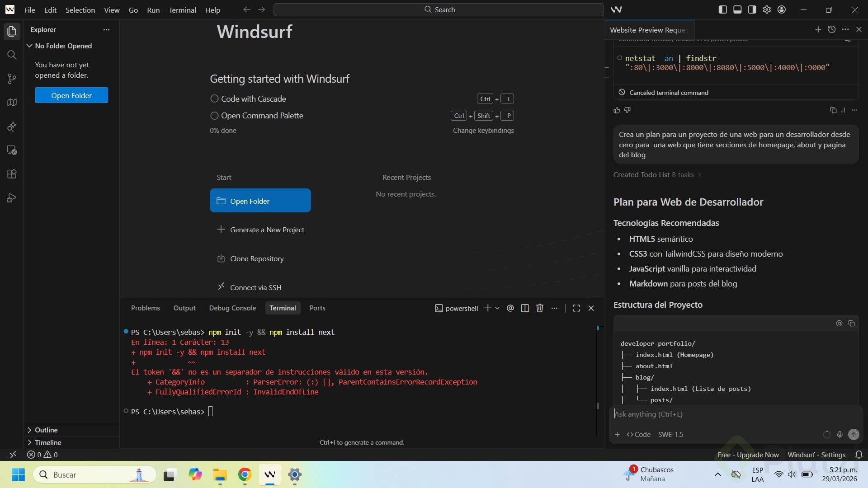The height and width of the screenshot is (488, 868).
Task: Click the Ask anything input field
Action: tap(723, 414)
